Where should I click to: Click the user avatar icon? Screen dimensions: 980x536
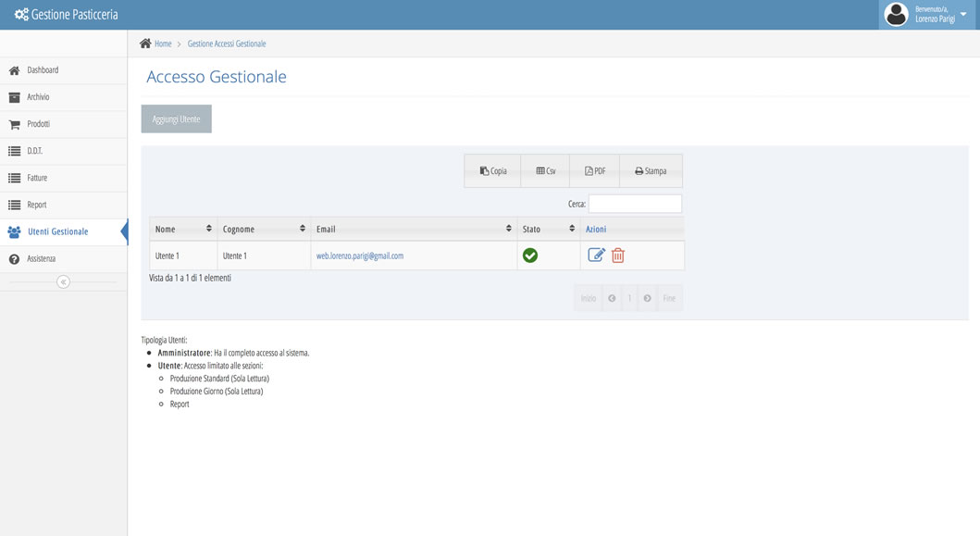pyautogui.click(x=896, y=15)
